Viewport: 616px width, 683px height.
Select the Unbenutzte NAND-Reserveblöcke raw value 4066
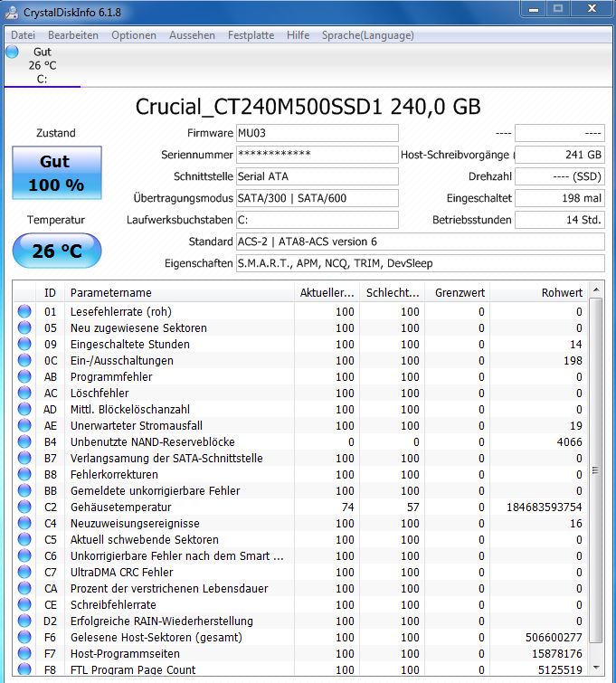(569, 442)
